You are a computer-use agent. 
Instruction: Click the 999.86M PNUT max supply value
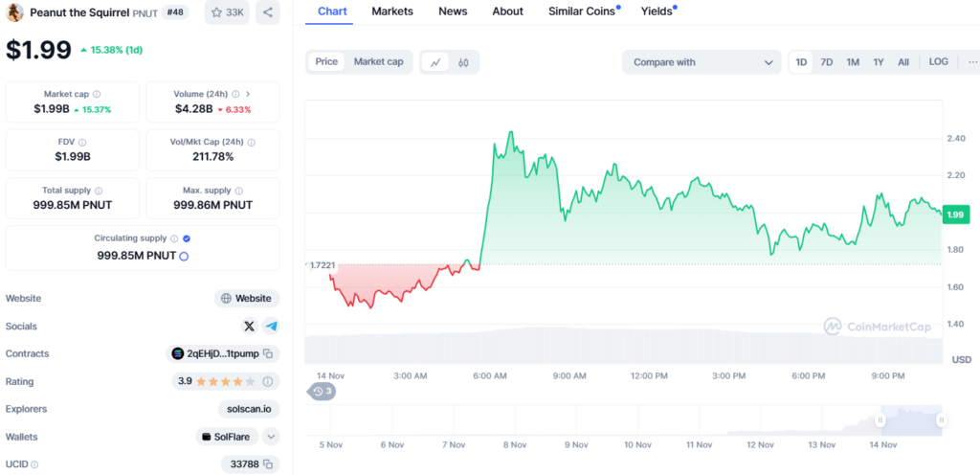coord(213,205)
